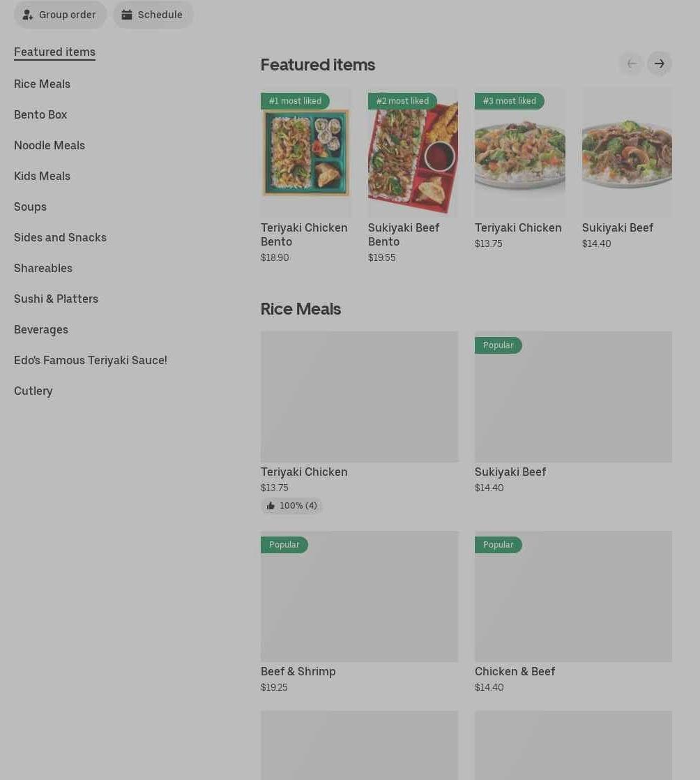Click the previous arrow in Featured items carousel
The width and height of the screenshot is (700, 780).
631,63
